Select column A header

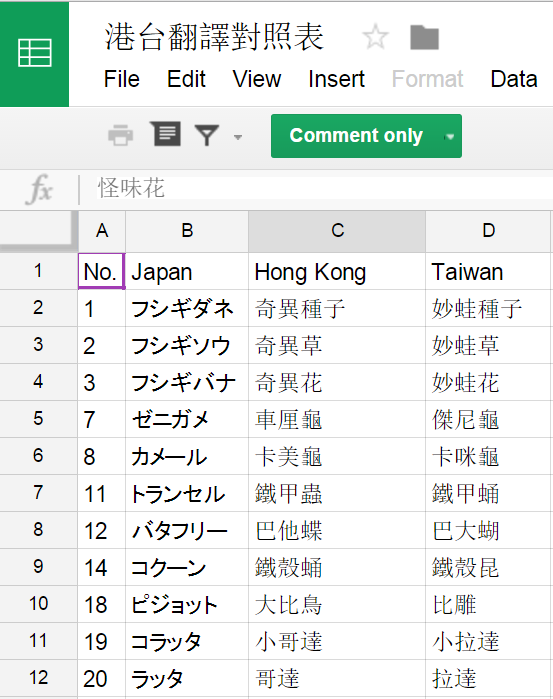tap(102, 231)
